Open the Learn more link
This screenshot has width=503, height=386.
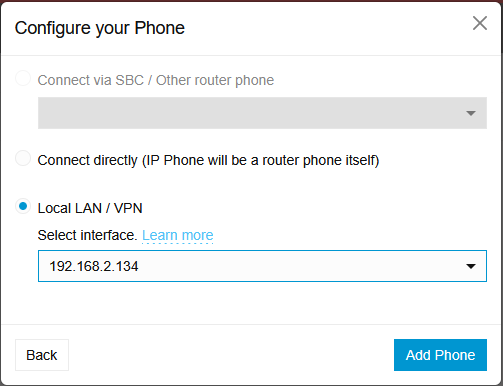click(x=178, y=235)
